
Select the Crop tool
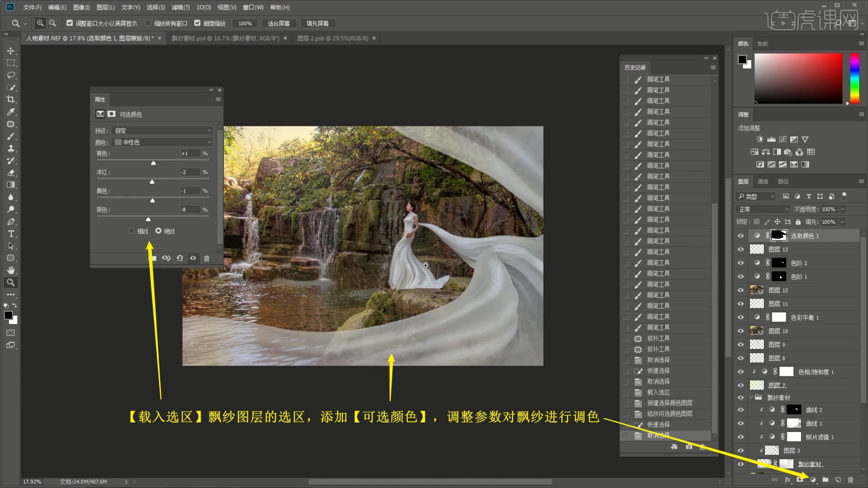tap(11, 99)
